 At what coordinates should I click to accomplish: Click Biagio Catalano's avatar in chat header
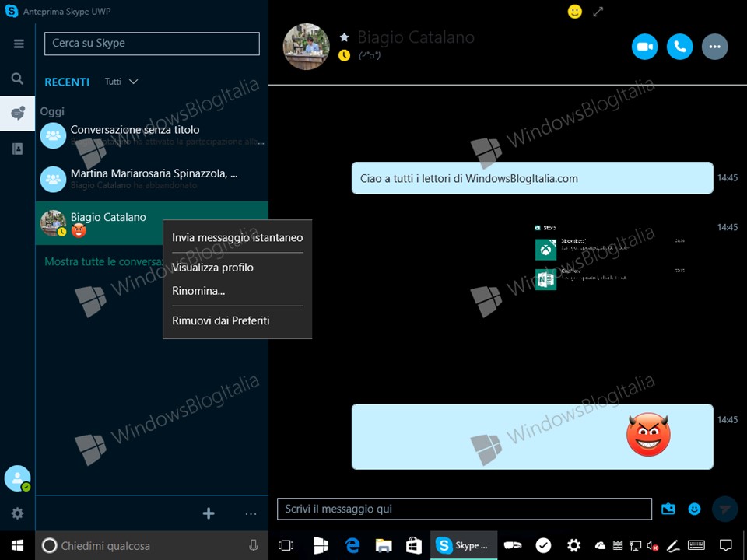tap(307, 47)
